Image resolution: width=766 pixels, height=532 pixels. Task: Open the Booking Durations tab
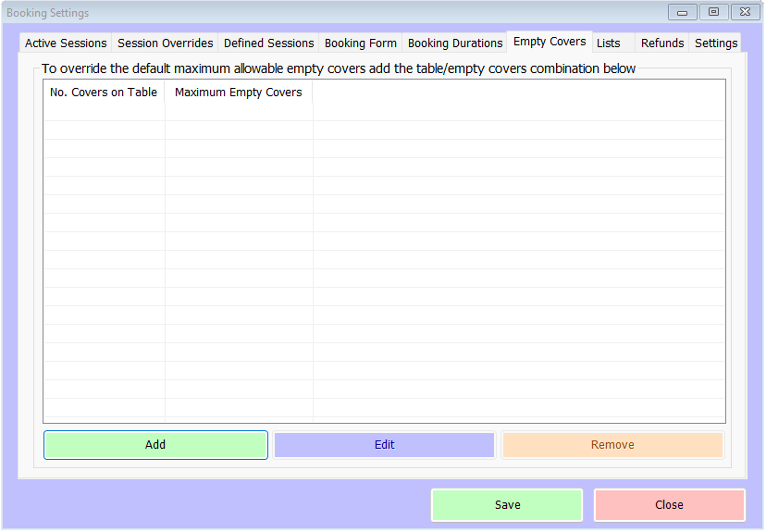[x=454, y=43]
